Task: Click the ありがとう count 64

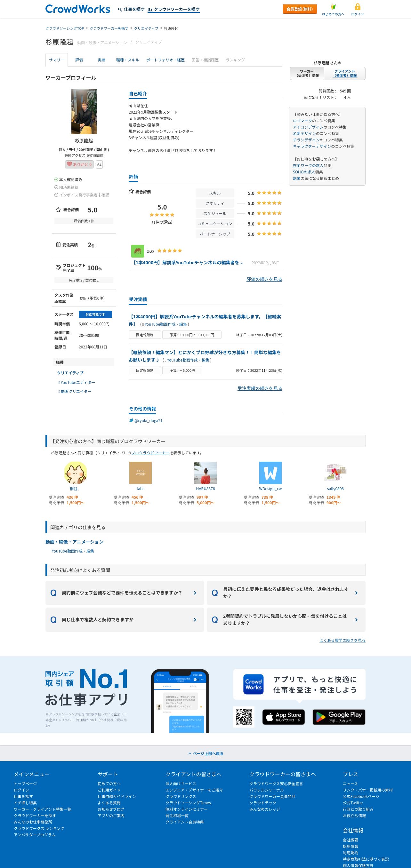Action: tap(99, 165)
